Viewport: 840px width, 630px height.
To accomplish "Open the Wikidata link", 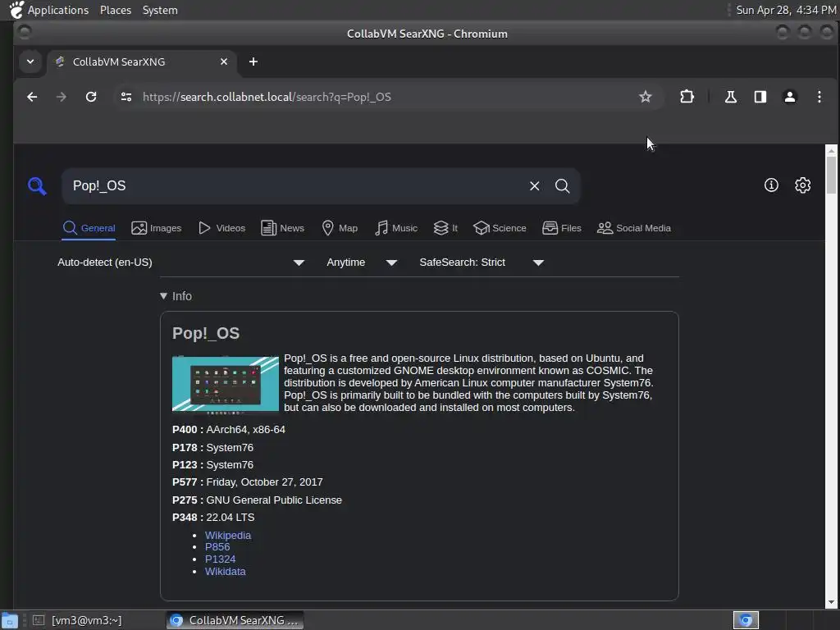I will click(x=225, y=572).
